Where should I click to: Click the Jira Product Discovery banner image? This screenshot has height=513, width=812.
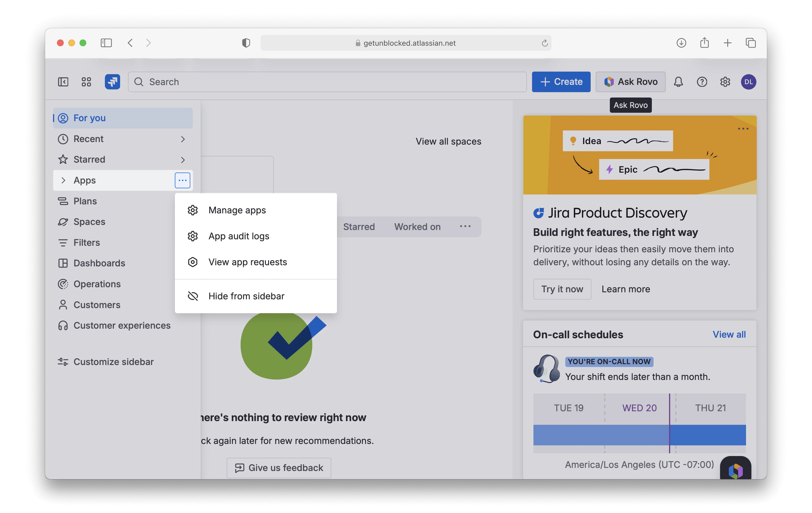coord(640,155)
